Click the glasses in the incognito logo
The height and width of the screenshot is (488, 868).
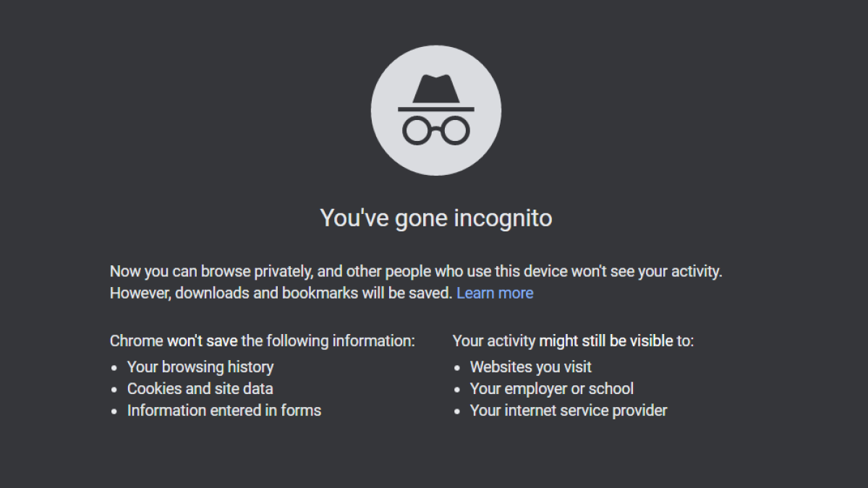coord(436,131)
